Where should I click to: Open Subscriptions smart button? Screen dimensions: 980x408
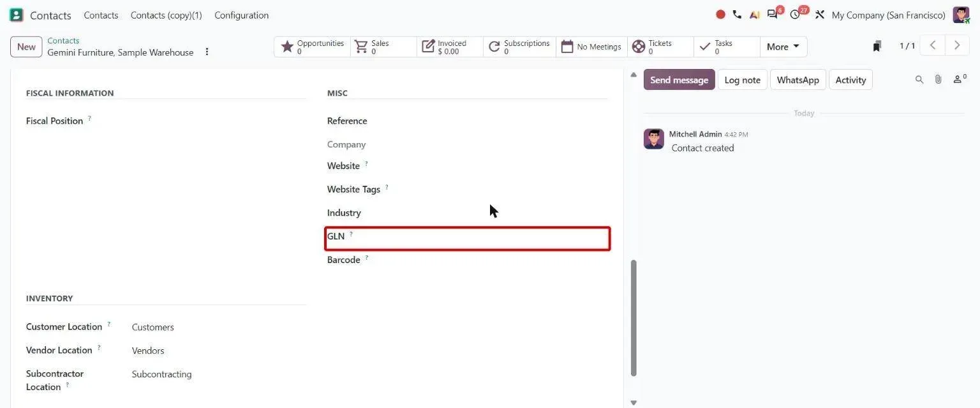[519, 47]
